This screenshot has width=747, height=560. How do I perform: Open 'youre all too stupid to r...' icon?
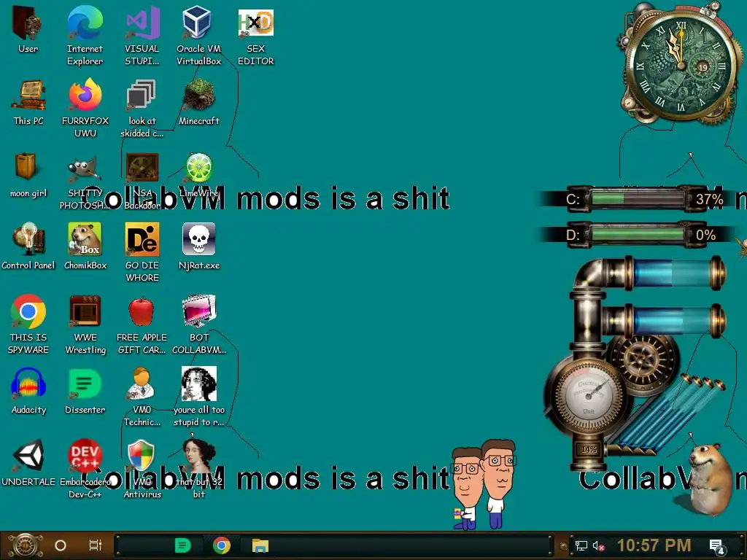pos(199,397)
